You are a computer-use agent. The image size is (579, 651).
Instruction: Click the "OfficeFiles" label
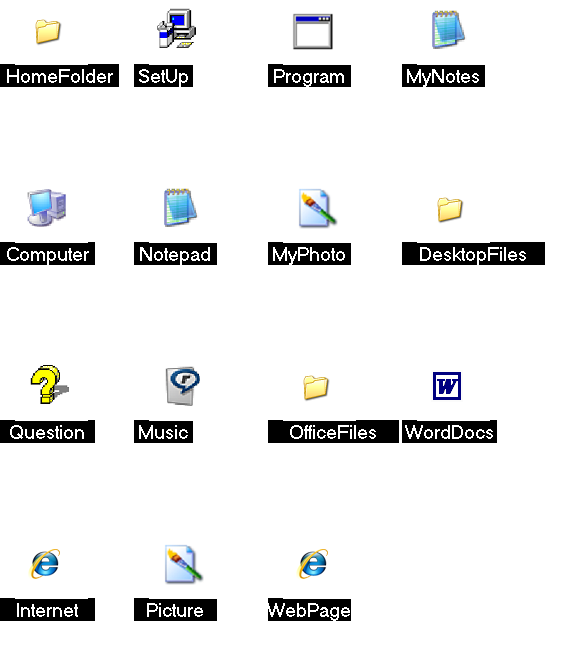[x=333, y=432]
